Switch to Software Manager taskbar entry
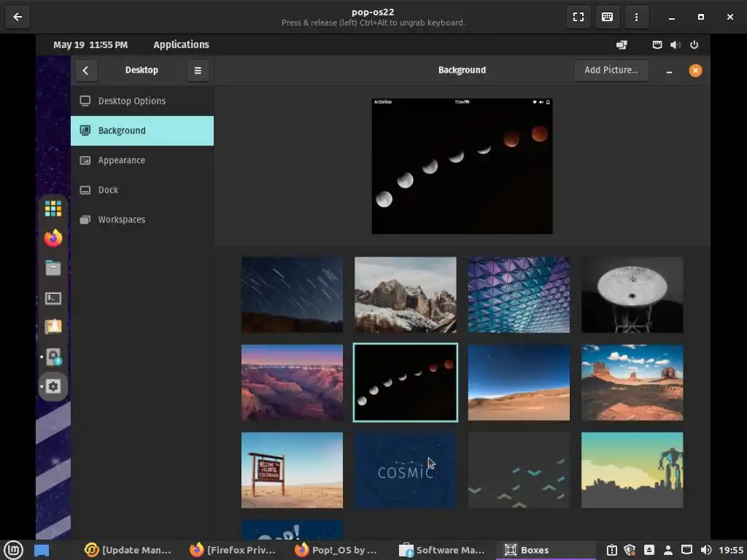 442,550
